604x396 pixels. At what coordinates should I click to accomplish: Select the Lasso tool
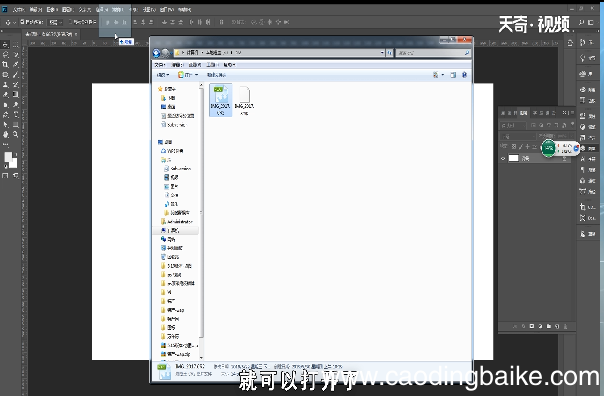(x=5, y=55)
